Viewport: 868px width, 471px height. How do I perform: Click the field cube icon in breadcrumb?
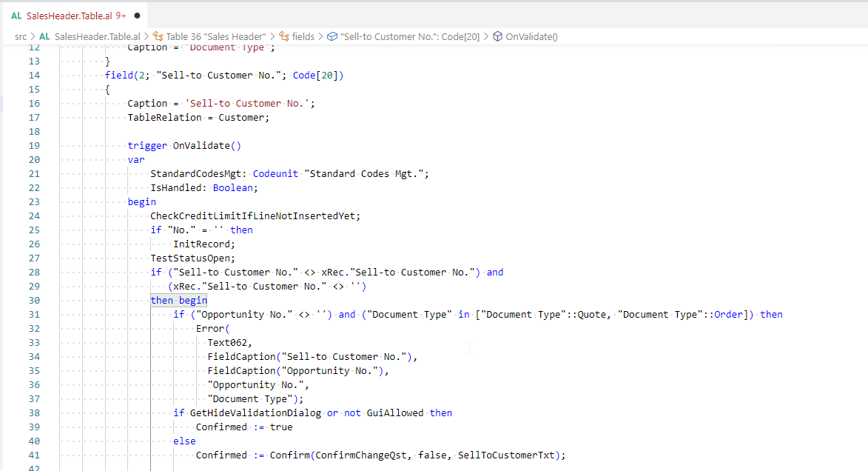click(332, 36)
